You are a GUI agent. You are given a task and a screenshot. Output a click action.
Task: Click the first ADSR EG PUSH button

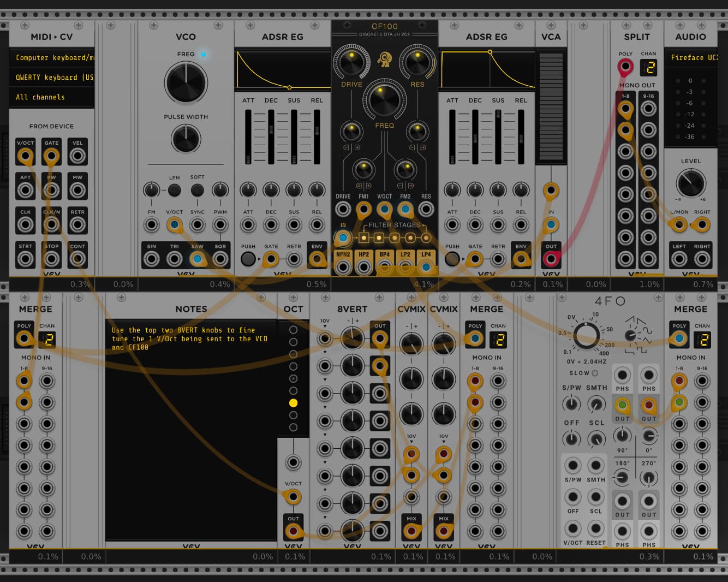tap(248, 259)
